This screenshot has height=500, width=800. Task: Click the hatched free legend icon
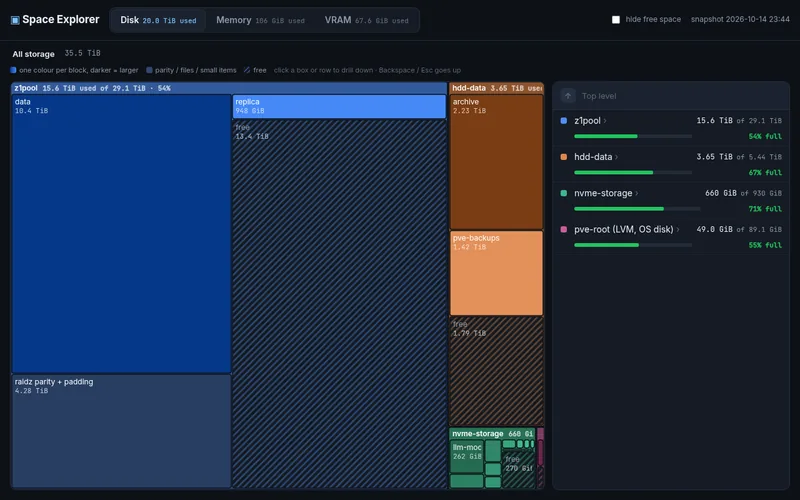tap(247, 70)
